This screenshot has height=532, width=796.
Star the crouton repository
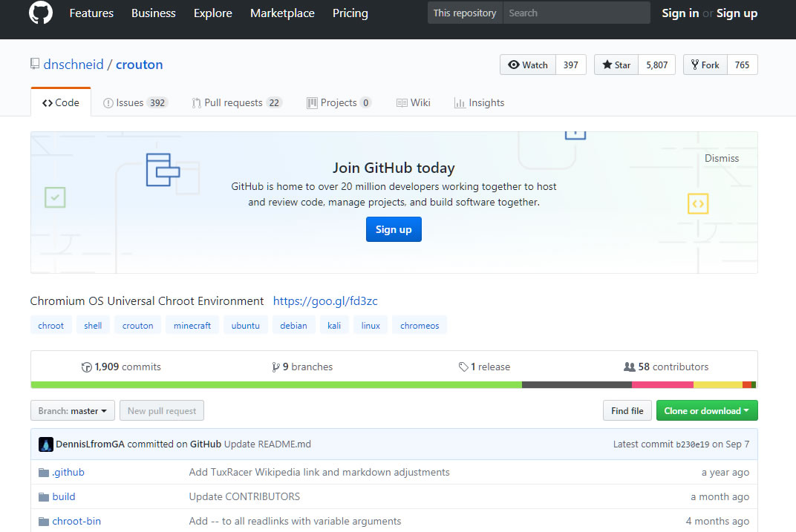tap(616, 65)
